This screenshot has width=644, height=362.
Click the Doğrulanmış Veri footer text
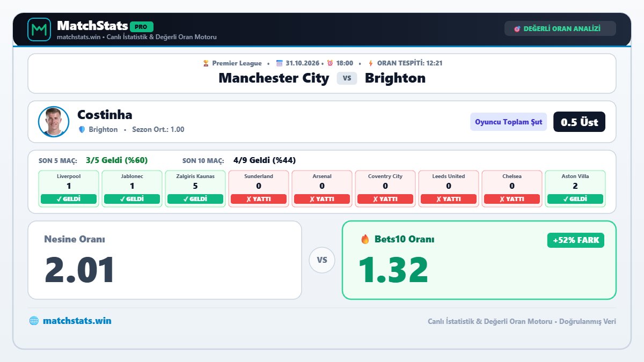588,321
